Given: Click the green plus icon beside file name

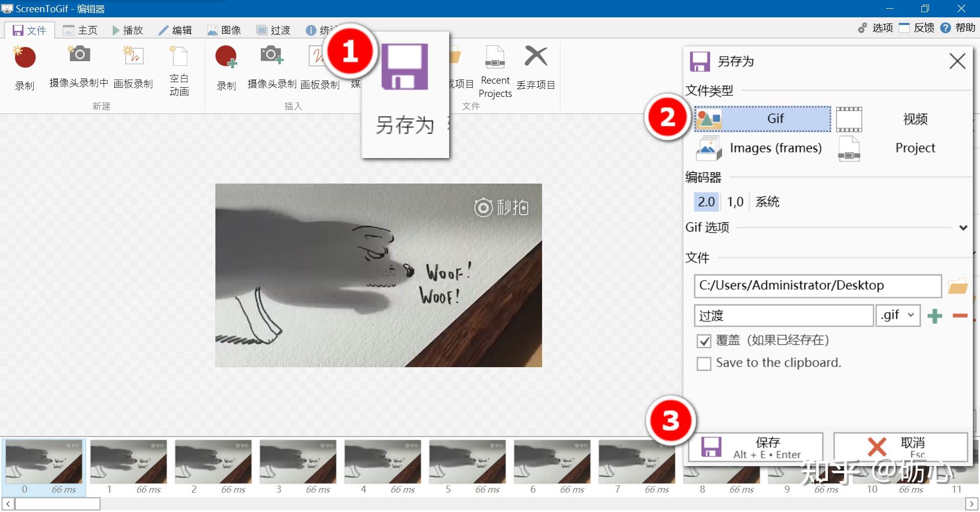Looking at the screenshot, I should coord(935,316).
